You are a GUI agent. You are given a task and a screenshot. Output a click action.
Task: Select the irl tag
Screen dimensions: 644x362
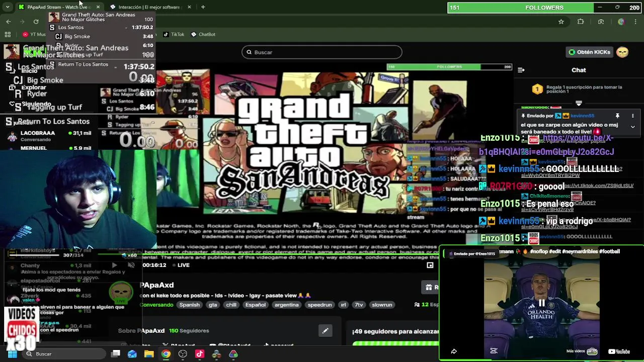click(343, 305)
